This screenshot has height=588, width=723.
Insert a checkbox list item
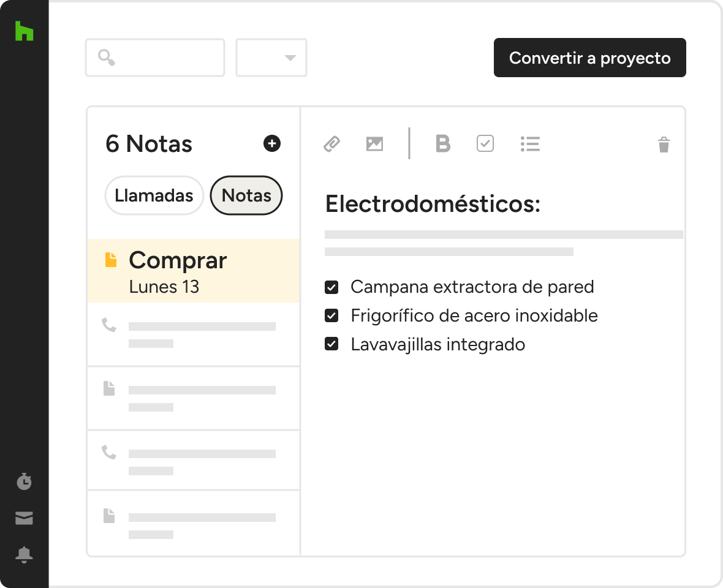coord(485,143)
